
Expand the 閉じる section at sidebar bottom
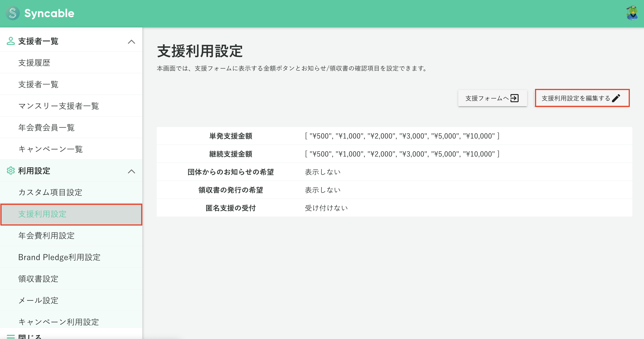click(x=30, y=336)
